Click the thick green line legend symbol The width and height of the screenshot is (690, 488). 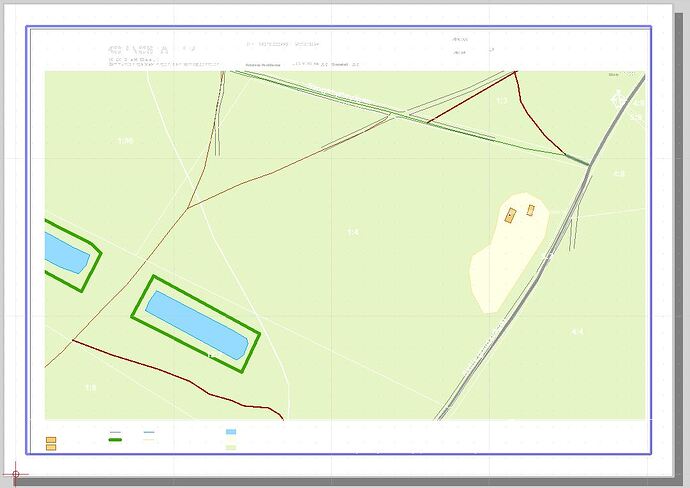(115, 440)
